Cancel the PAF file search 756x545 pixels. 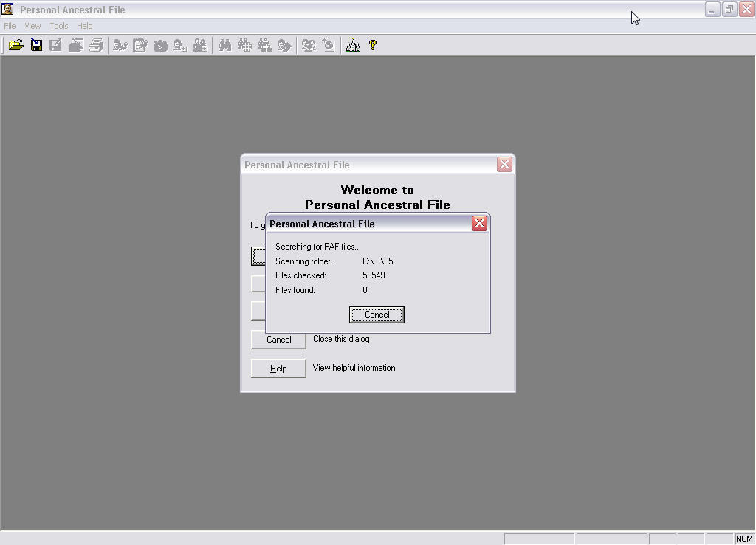(377, 314)
